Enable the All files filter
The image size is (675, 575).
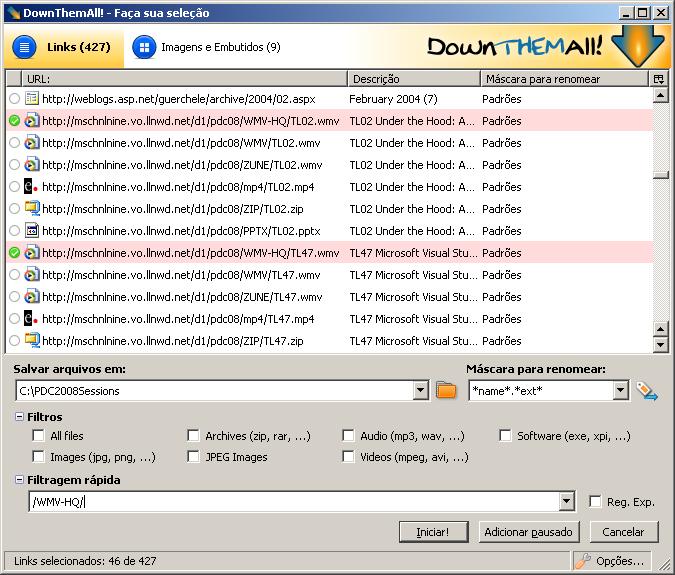click(38, 436)
